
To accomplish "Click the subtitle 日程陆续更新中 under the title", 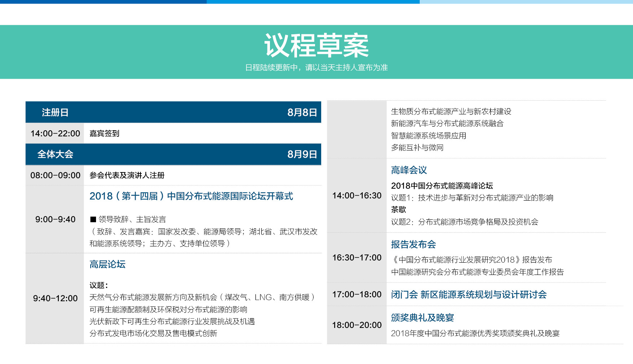I will tap(316, 67).
